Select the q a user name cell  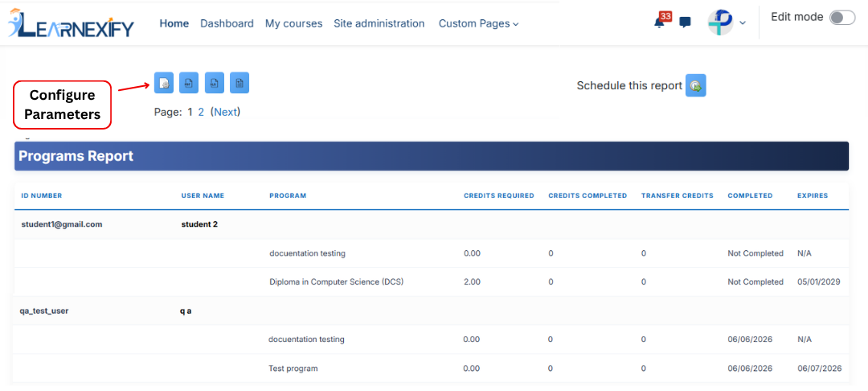186,311
